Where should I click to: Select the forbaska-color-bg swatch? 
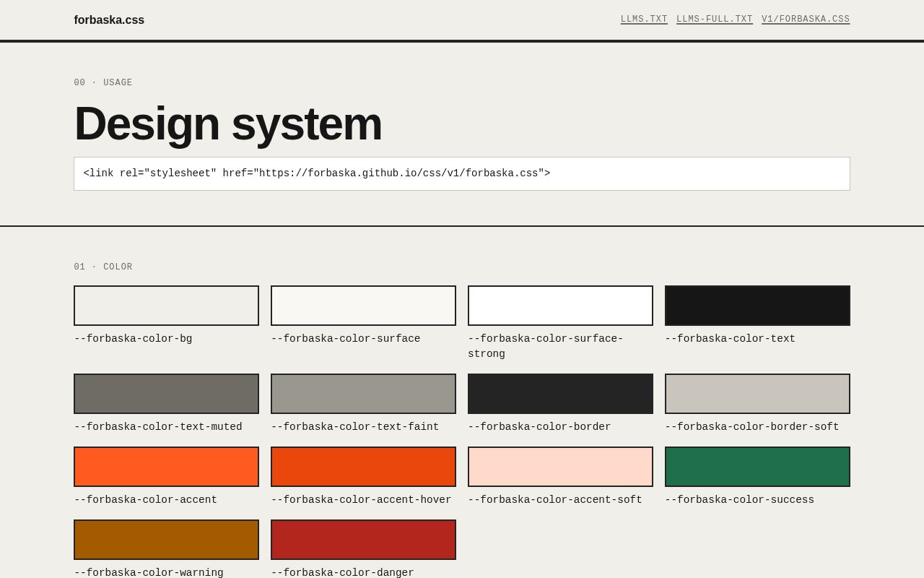coord(166,306)
